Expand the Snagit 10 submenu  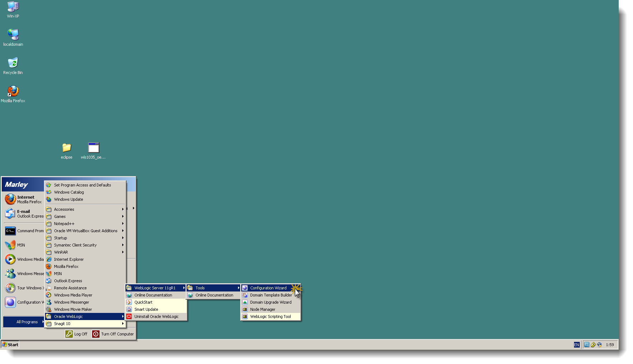click(x=62, y=323)
